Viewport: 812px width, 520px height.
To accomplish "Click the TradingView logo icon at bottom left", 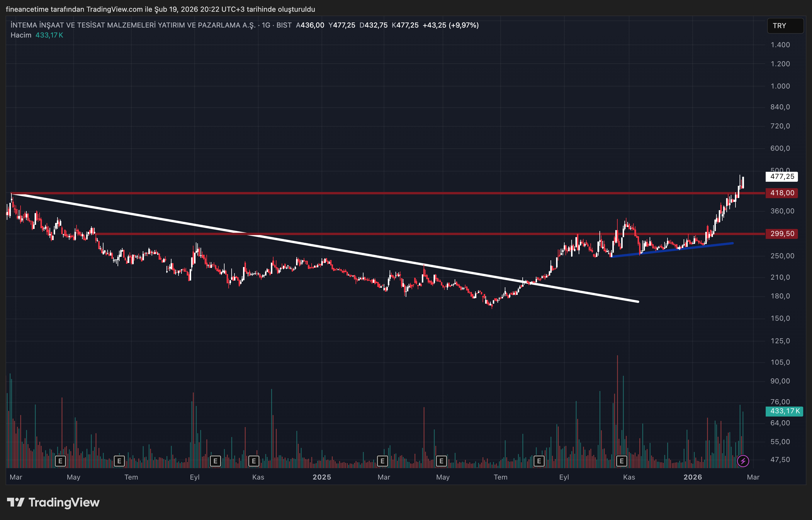I will pos(16,502).
